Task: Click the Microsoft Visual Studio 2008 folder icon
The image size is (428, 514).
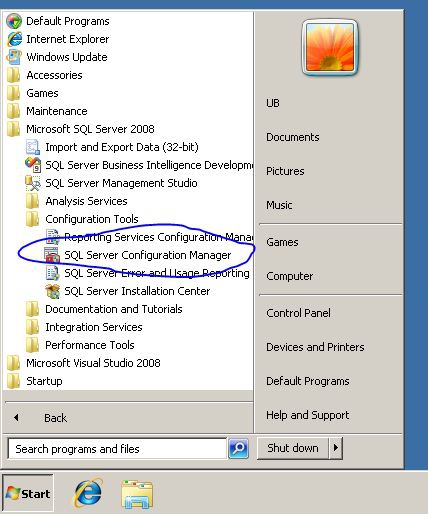Action: point(14,363)
